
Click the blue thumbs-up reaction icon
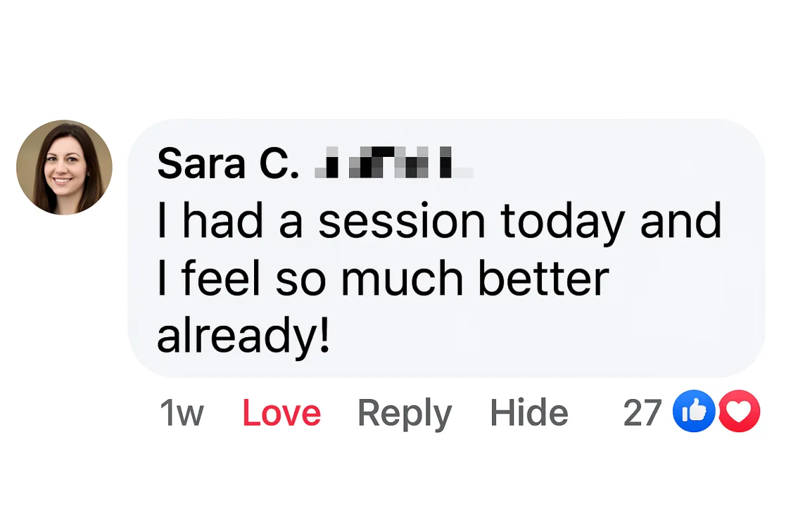coord(694,412)
